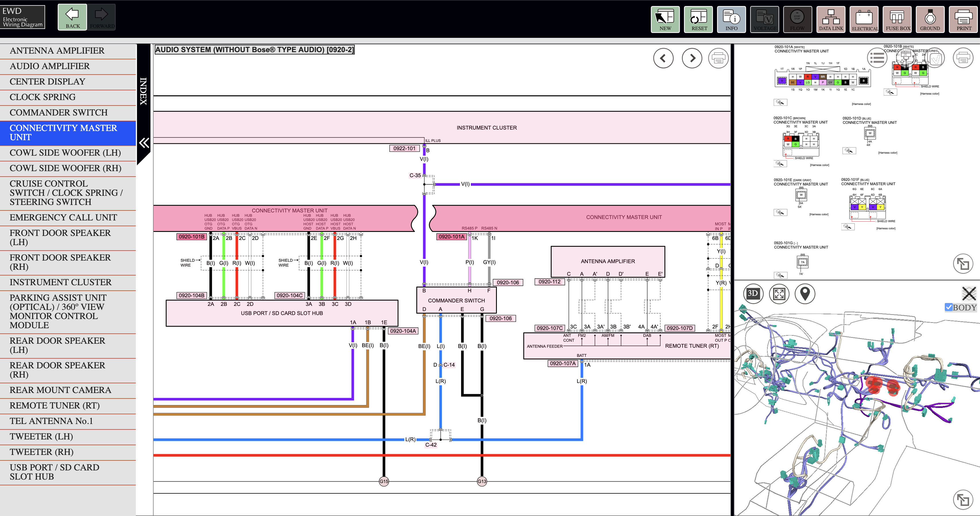
Task: Close the 3D harness view panel
Action: pyautogui.click(x=969, y=293)
